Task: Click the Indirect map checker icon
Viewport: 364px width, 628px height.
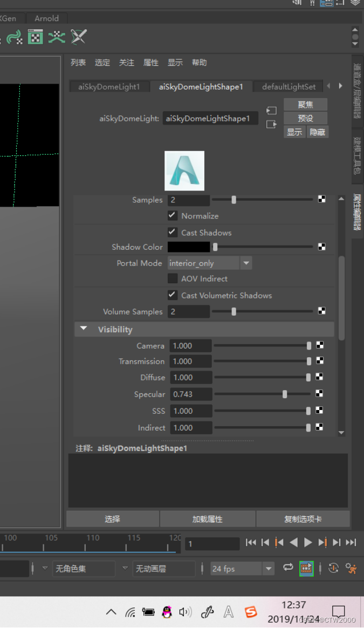Action: [x=319, y=427]
